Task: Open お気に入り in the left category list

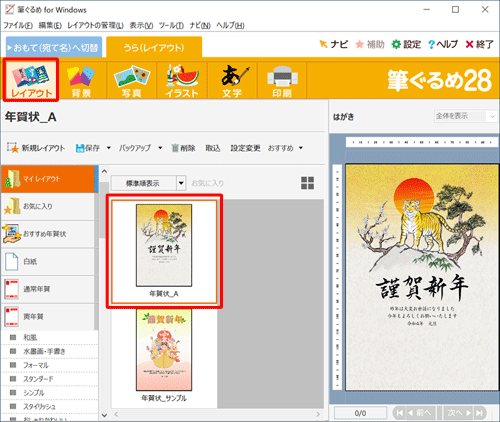Action: coord(48,206)
